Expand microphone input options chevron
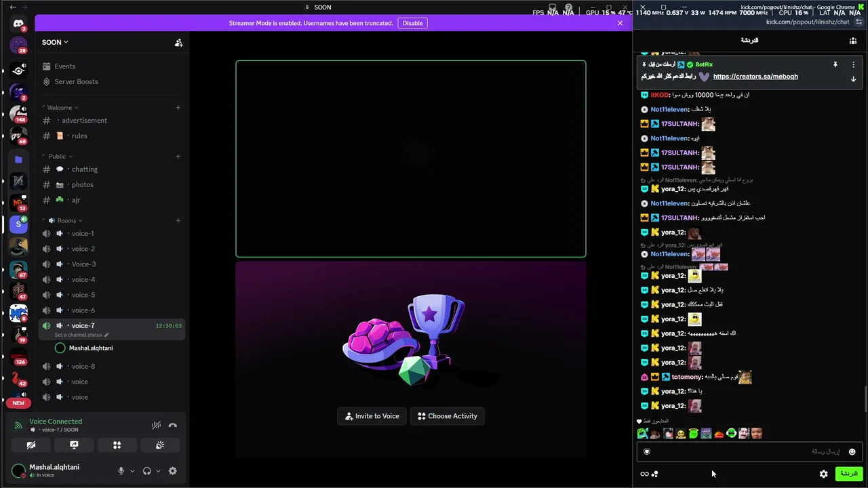 tap(132, 471)
